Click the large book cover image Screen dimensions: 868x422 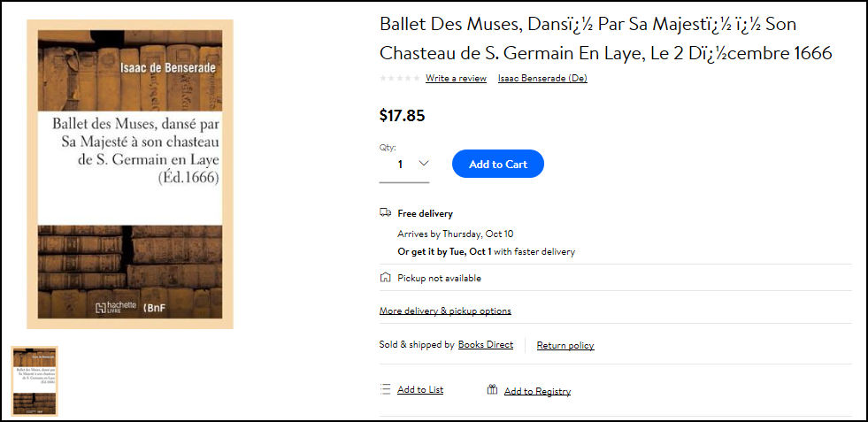pyautogui.click(x=130, y=174)
